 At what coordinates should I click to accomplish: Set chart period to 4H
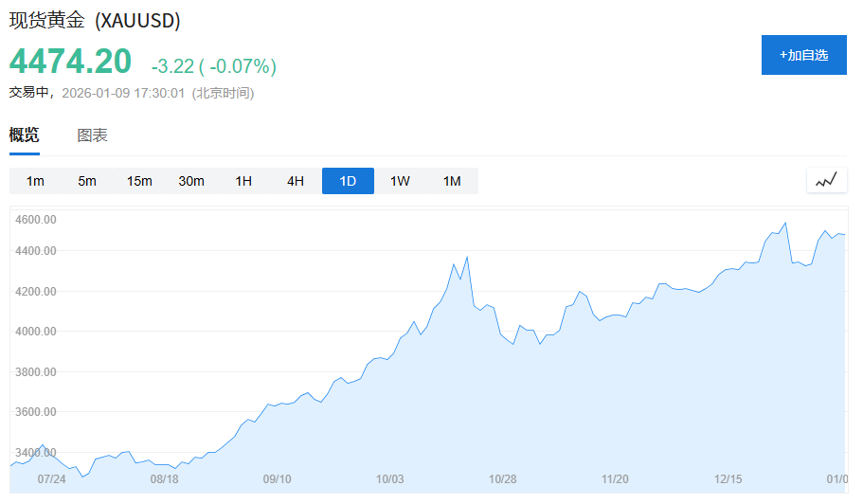pos(296,181)
